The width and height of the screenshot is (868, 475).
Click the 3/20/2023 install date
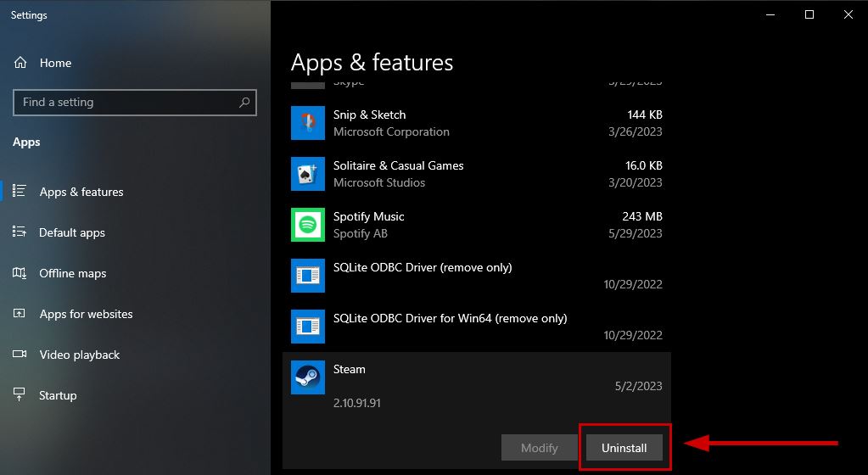[x=636, y=182]
